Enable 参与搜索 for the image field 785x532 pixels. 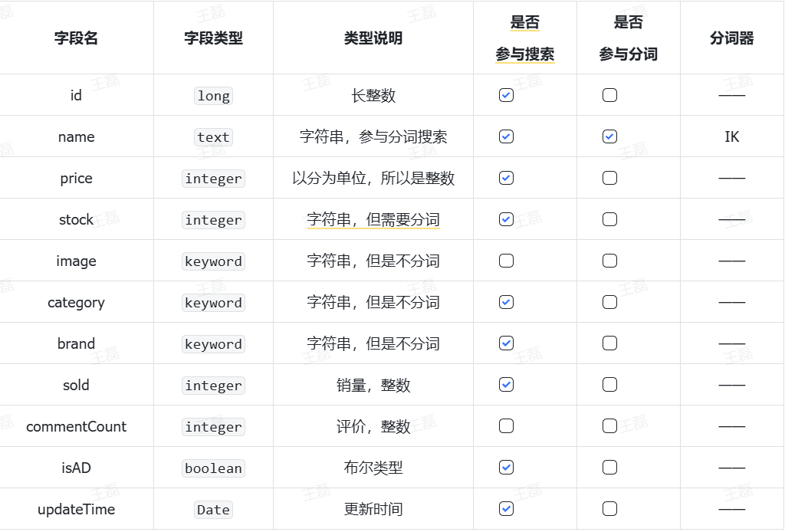506,261
